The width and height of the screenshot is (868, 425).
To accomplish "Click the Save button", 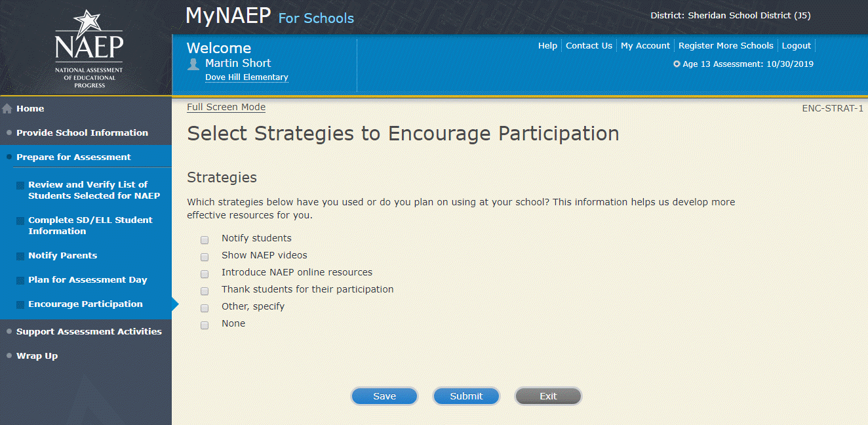I will pos(384,396).
